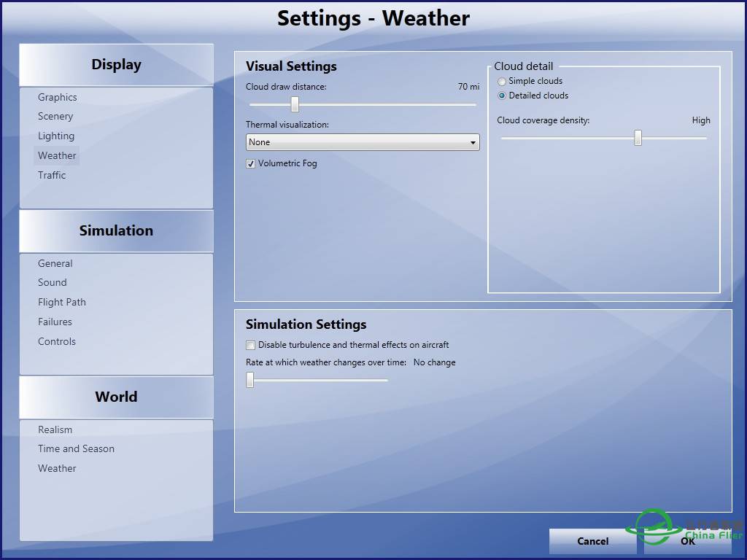Image resolution: width=747 pixels, height=560 pixels.
Task: Go to Flight Path settings
Action: pyautogui.click(x=62, y=303)
